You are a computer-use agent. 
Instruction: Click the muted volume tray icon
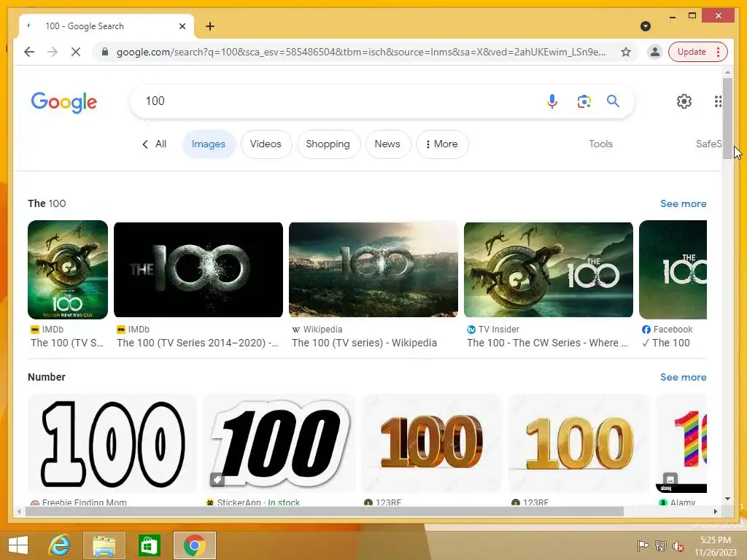(678, 545)
